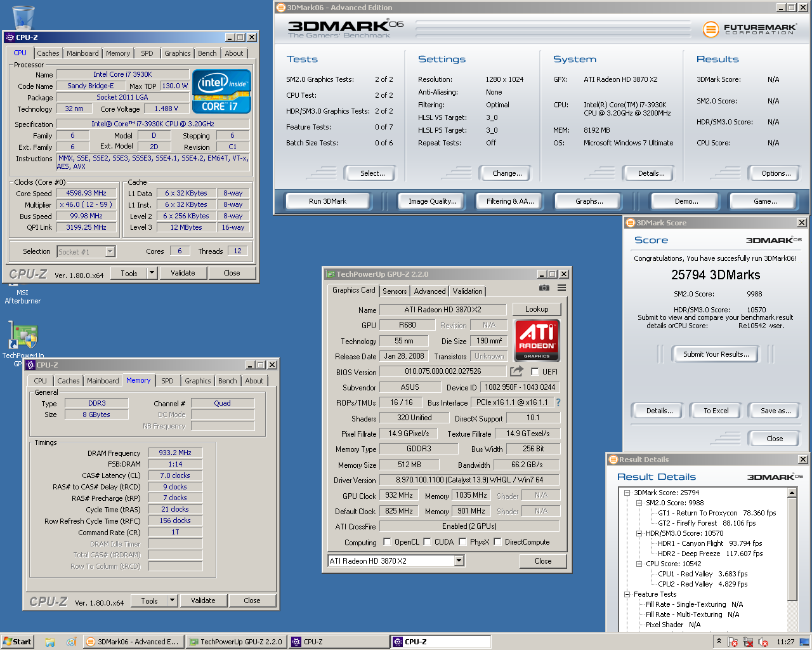Collapse the CPU Score tree node
This screenshot has height=650, width=812.
tap(639, 564)
